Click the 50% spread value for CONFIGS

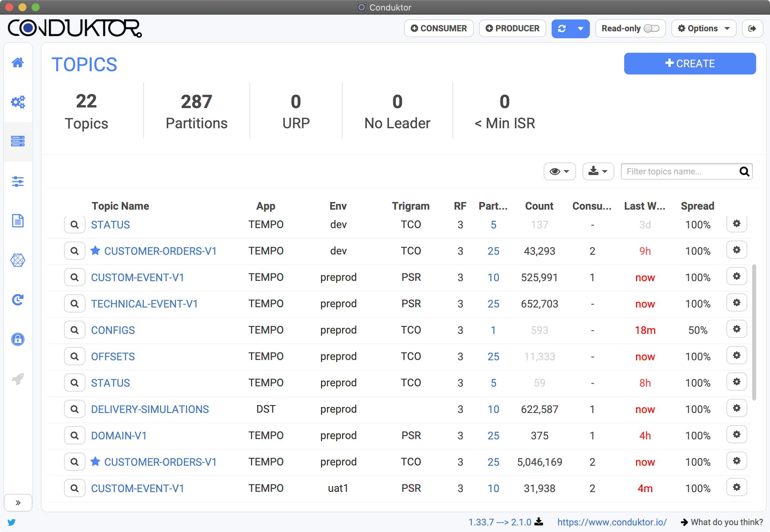(x=698, y=330)
